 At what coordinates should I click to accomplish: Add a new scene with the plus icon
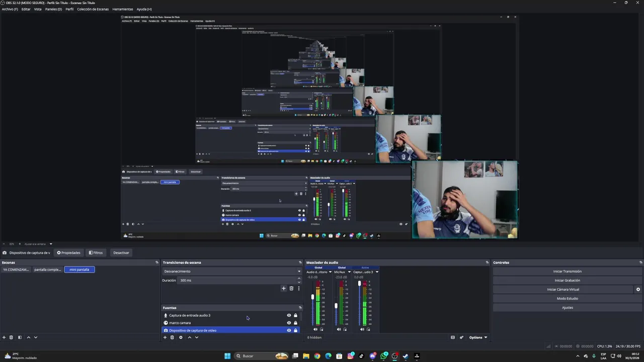coord(4,337)
